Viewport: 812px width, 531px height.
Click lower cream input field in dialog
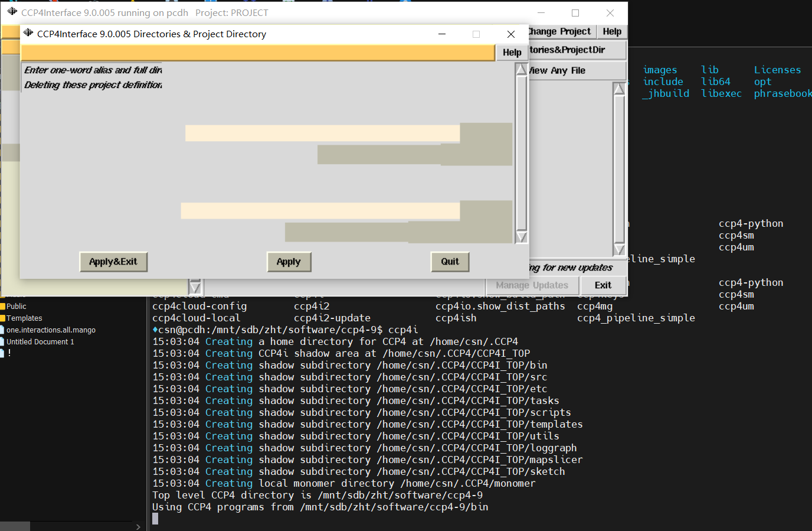(x=320, y=211)
